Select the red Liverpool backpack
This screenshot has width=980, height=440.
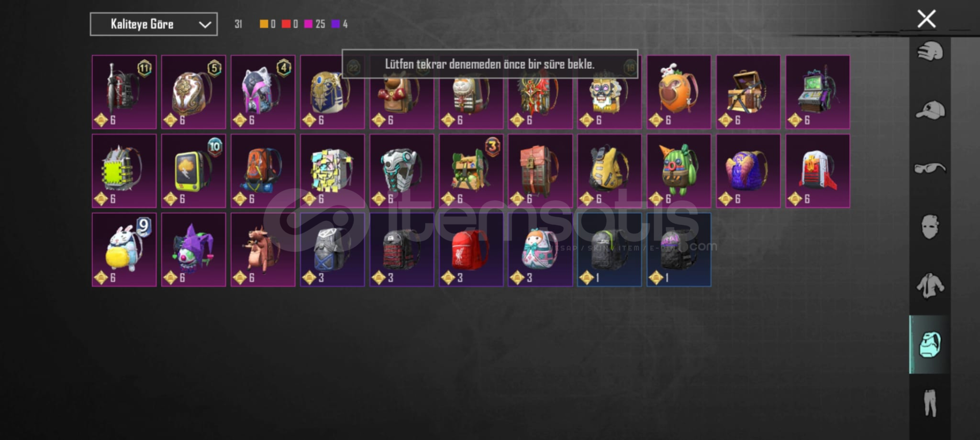click(471, 250)
